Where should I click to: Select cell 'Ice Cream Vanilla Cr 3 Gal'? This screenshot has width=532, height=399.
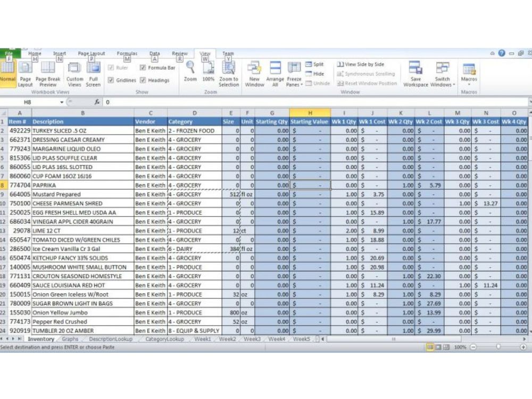coord(83,248)
